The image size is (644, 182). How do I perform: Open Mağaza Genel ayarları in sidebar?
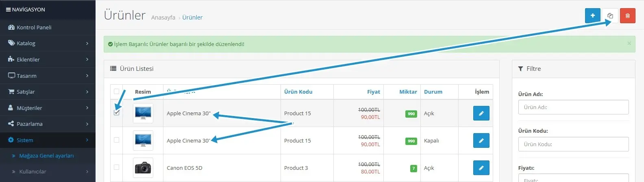[x=46, y=156]
